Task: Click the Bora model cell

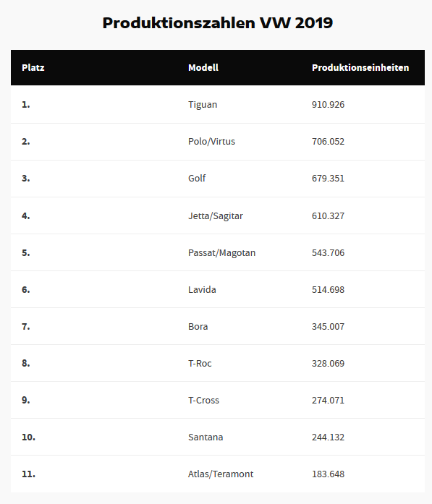Action: [x=198, y=327]
